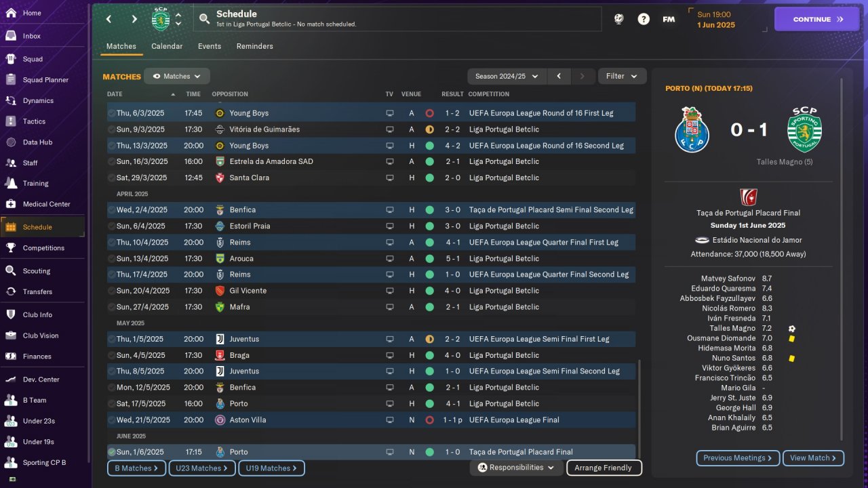Toggle the checkmark beside Young Boys 6/3/2025
The height and width of the screenshot is (488, 868).
tap(111, 113)
